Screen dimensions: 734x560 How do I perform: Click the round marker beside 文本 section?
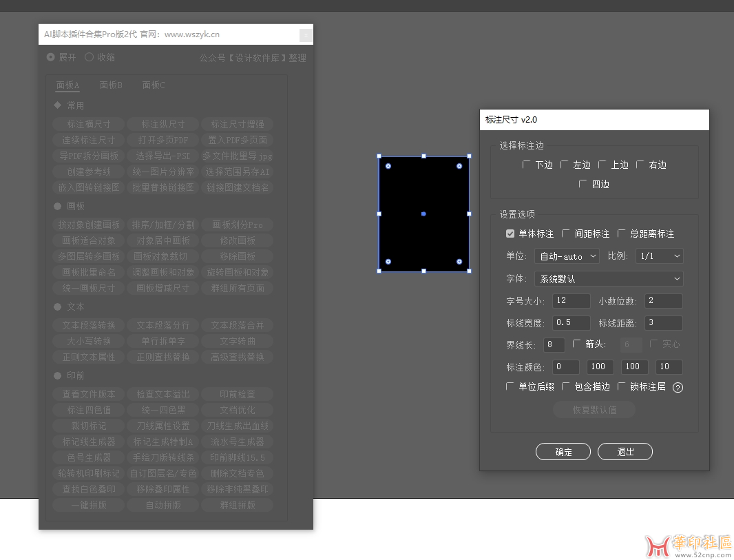pyautogui.click(x=58, y=307)
